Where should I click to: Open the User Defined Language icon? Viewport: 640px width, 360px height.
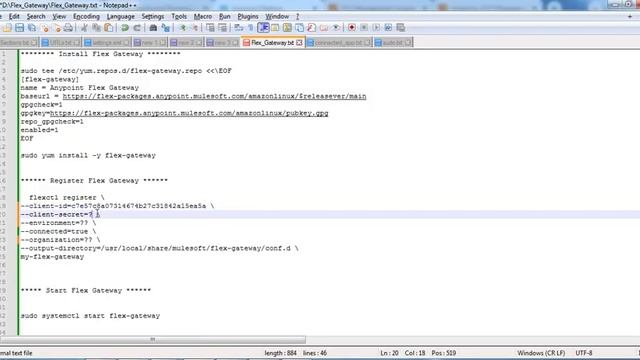pos(275,28)
